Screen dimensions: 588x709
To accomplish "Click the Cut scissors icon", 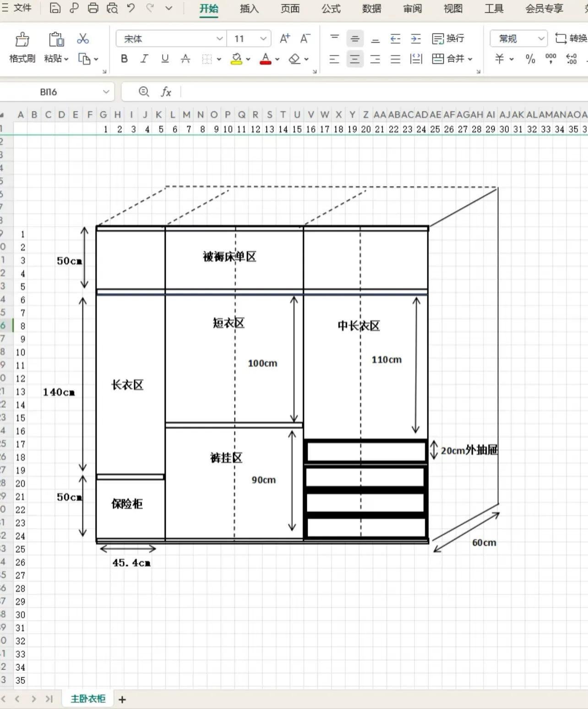I will [x=83, y=39].
